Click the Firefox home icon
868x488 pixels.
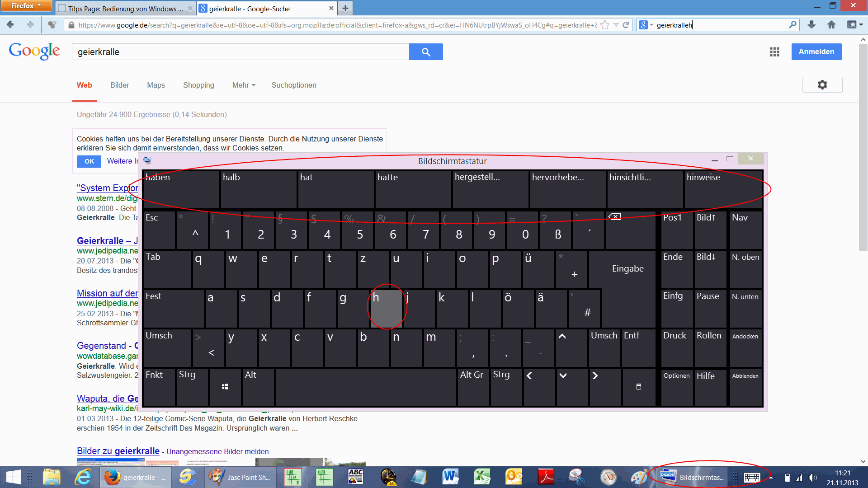coord(831,25)
